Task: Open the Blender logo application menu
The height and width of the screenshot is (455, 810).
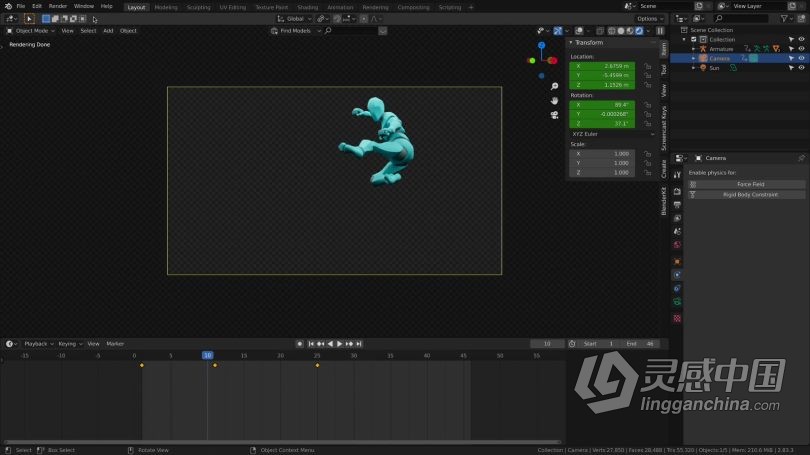Action: tap(8, 6)
